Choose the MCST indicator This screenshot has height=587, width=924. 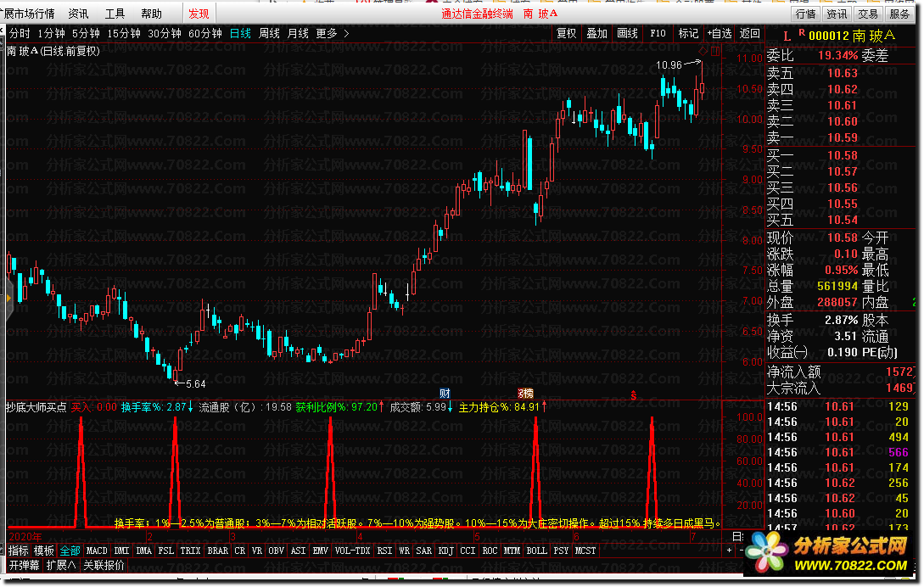coord(585,551)
